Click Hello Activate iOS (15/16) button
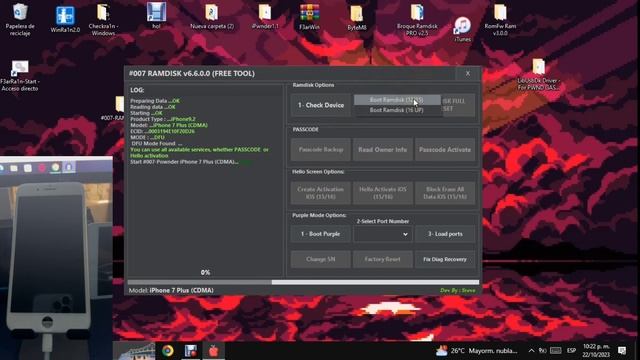 tap(383, 193)
